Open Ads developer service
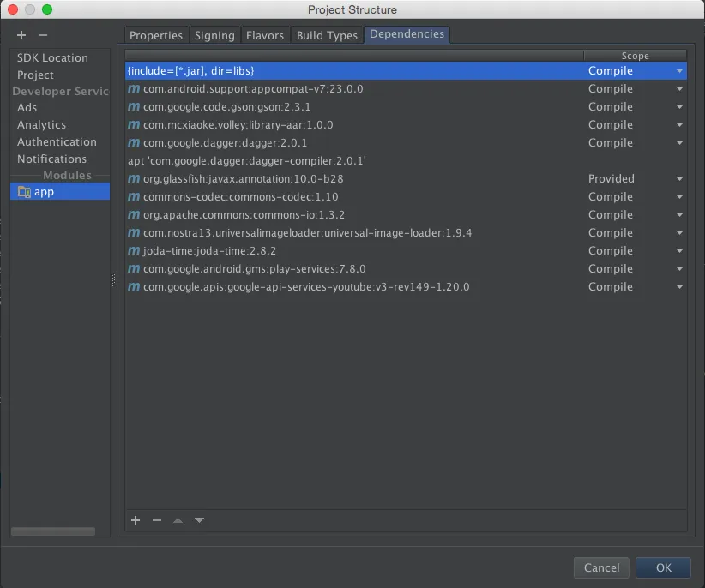The width and height of the screenshot is (705, 588). [27, 107]
